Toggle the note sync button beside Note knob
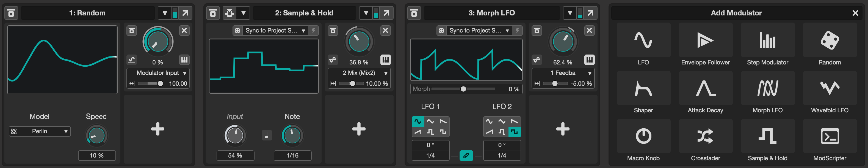This screenshot has height=168, width=868. pos(267,135)
